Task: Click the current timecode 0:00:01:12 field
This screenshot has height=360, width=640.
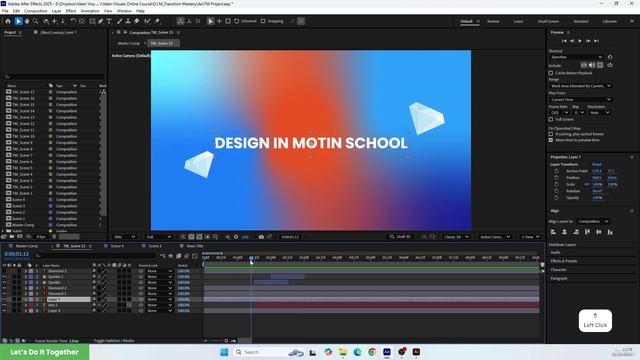Action: pyautogui.click(x=17, y=254)
